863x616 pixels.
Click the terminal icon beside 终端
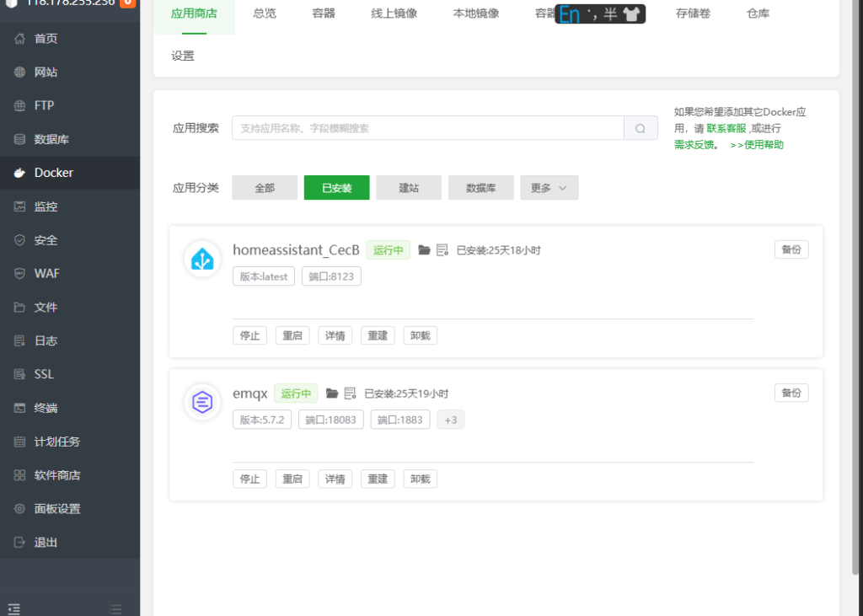(x=20, y=408)
